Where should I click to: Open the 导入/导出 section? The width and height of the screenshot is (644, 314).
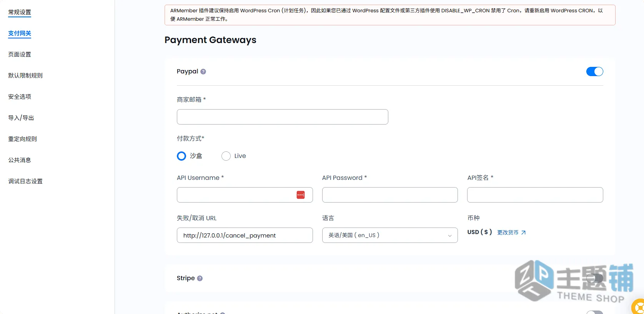point(21,118)
